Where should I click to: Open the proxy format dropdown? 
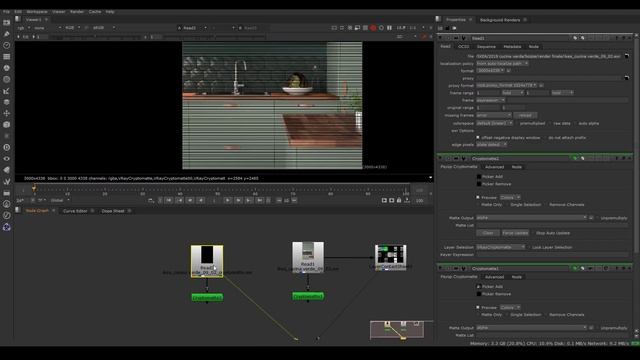[x=507, y=85]
